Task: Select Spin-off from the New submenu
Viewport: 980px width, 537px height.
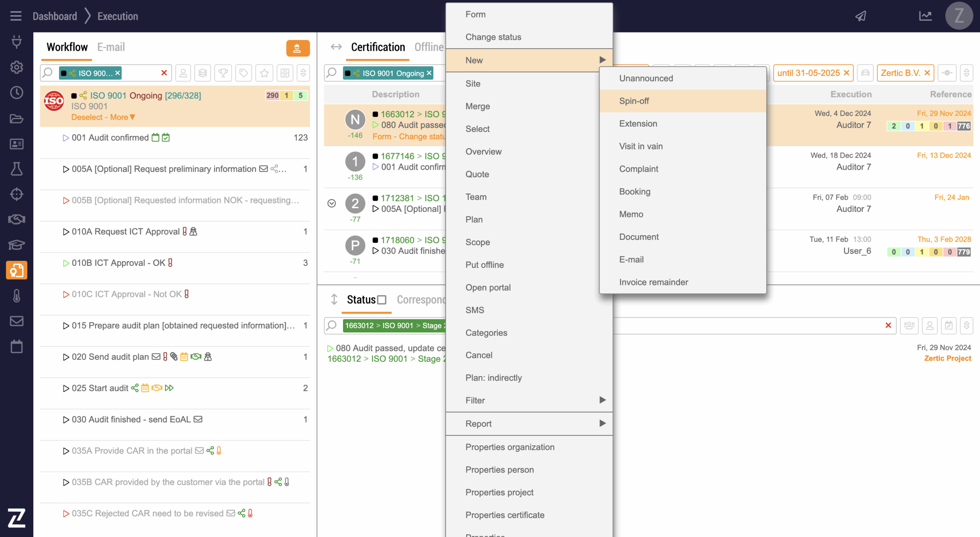Action: (634, 101)
